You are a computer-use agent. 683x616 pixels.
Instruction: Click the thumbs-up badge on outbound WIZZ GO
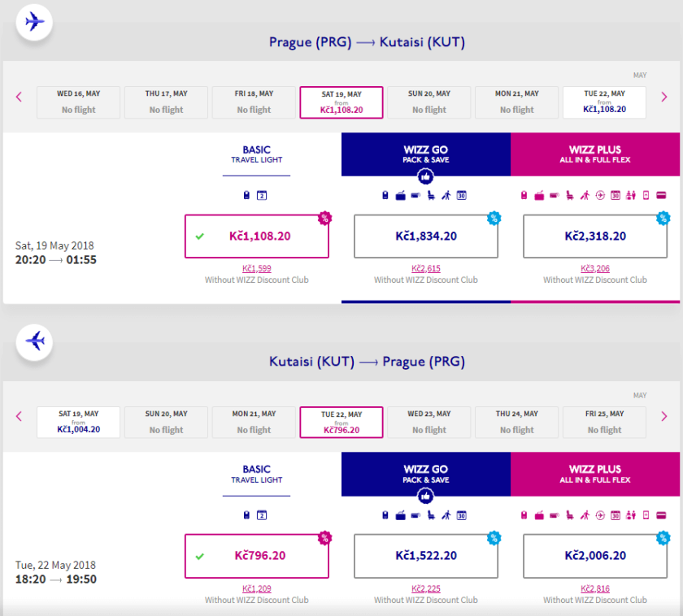click(x=425, y=176)
